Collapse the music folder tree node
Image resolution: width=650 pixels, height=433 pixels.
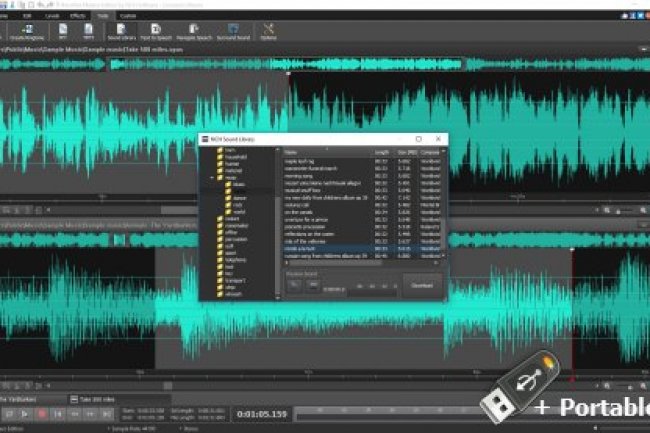212,178
